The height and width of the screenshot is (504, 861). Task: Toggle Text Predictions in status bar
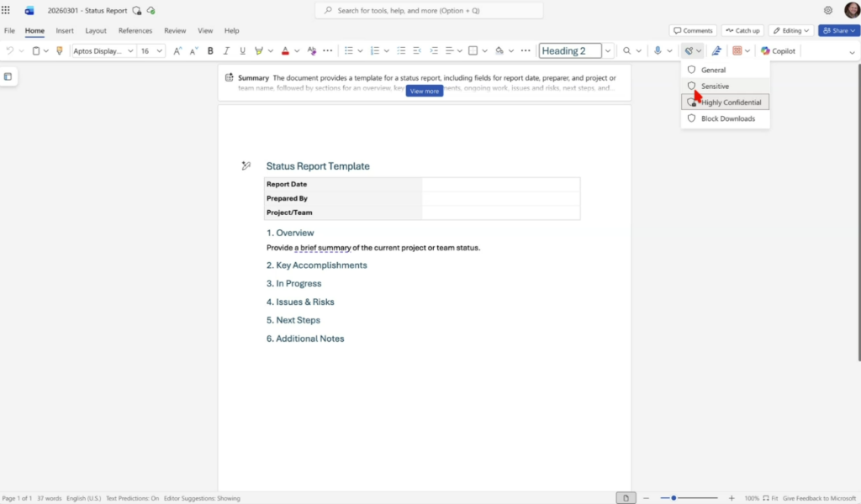(132, 498)
